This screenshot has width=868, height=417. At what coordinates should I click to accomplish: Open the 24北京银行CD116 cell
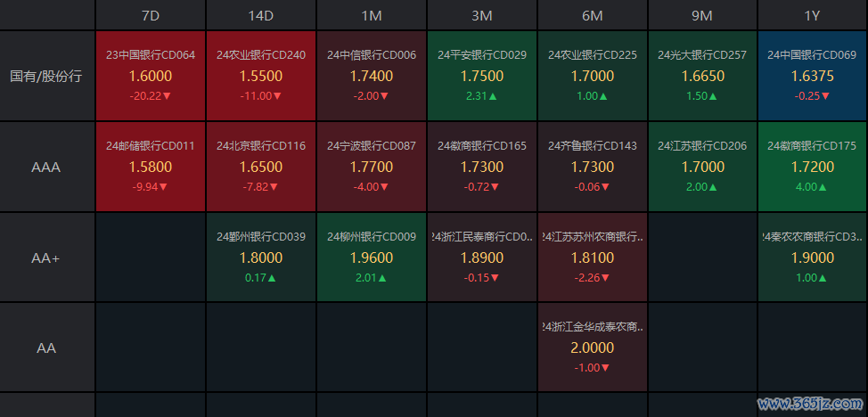[261, 167]
